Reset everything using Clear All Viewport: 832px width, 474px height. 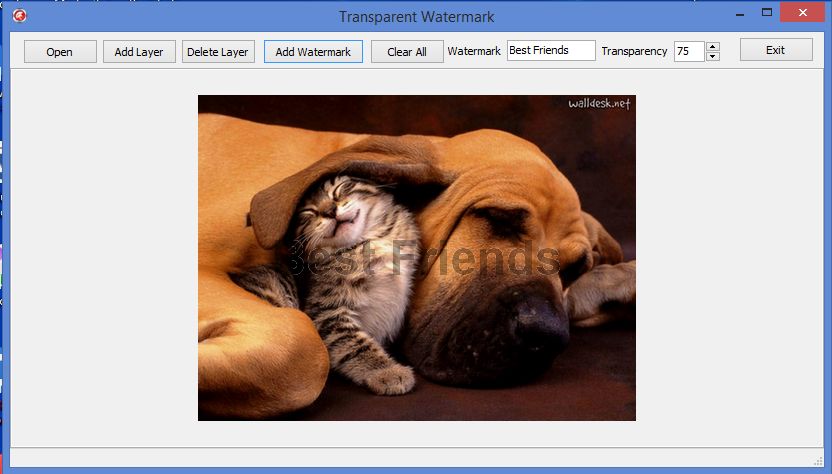pos(407,52)
